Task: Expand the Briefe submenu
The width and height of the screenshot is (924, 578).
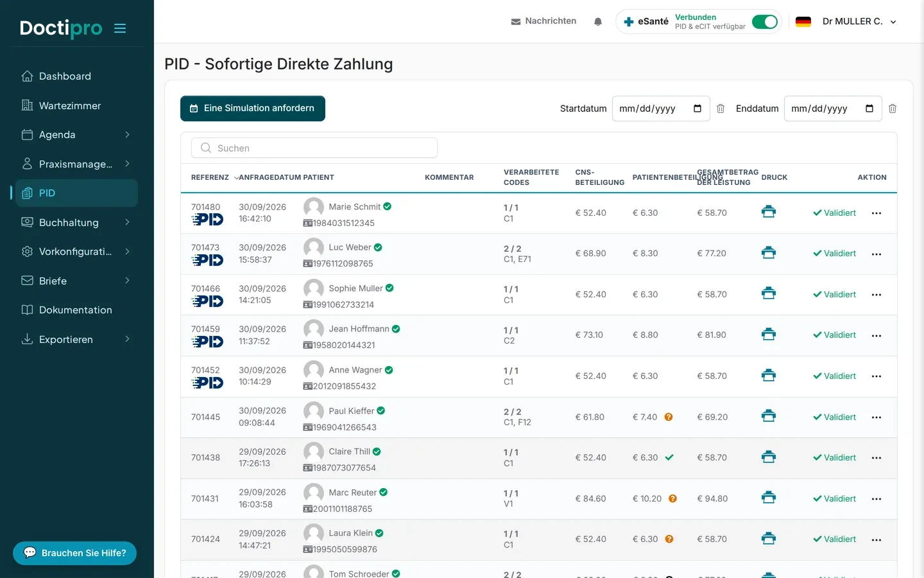Action: point(127,281)
